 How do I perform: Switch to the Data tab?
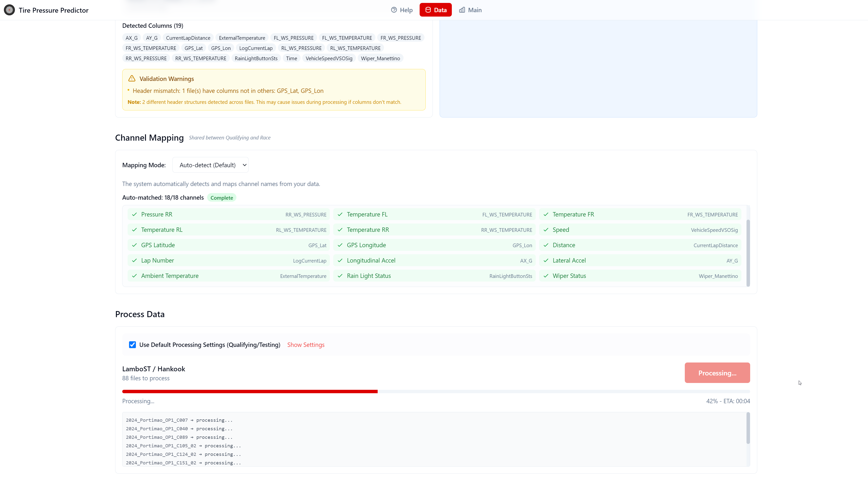click(x=435, y=10)
